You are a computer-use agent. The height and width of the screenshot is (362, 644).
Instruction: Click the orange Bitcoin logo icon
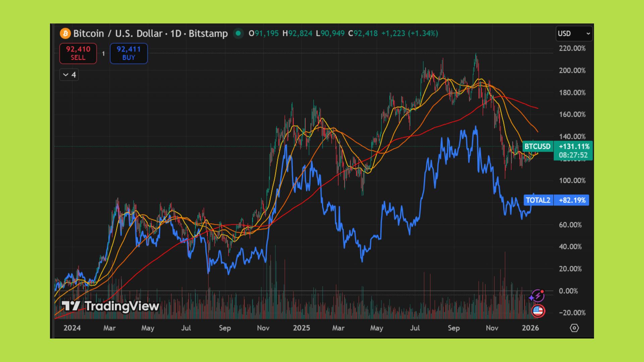tap(65, 34)
